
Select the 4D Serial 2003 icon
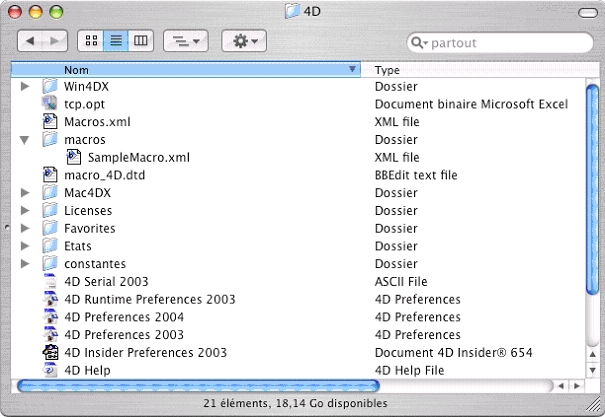click(50, 282)
